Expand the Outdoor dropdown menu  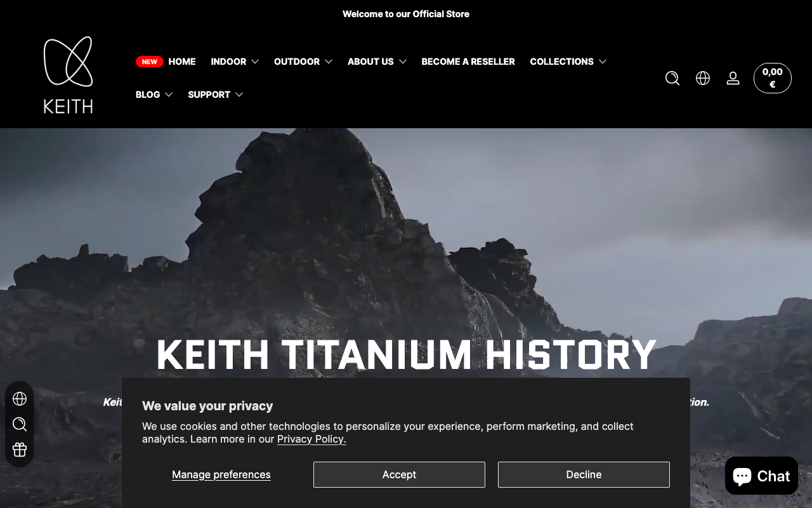pos(303,62)
